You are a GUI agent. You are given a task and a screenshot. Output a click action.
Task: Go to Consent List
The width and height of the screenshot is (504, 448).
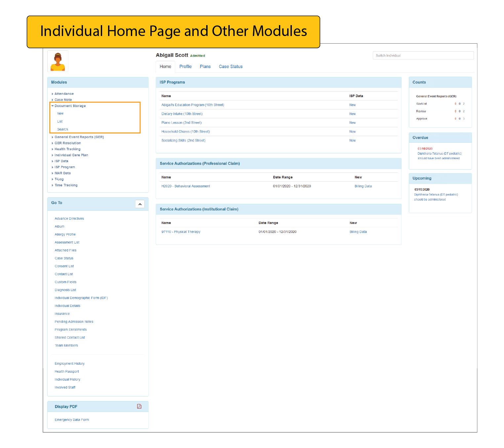(x=64, y=266)
